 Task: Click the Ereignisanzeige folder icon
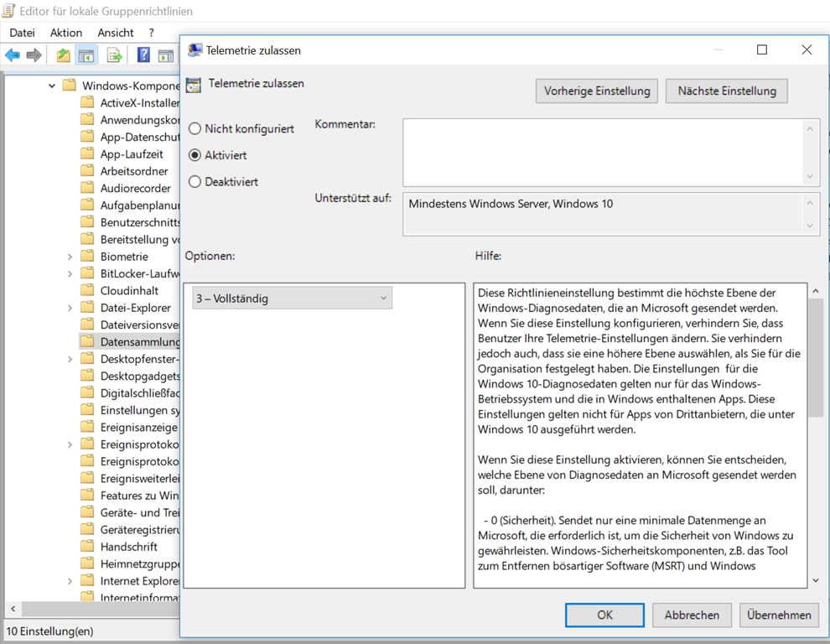pyautogui.click(x=87, y=427)
